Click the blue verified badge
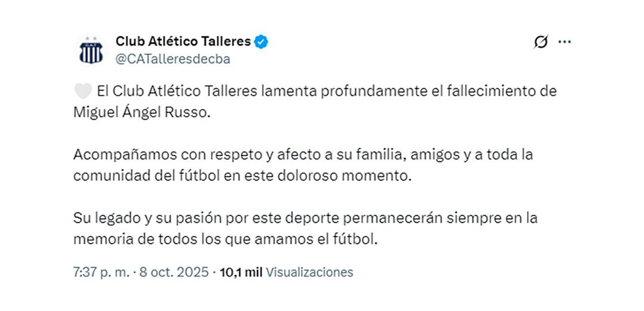 [x=261, y=42]
